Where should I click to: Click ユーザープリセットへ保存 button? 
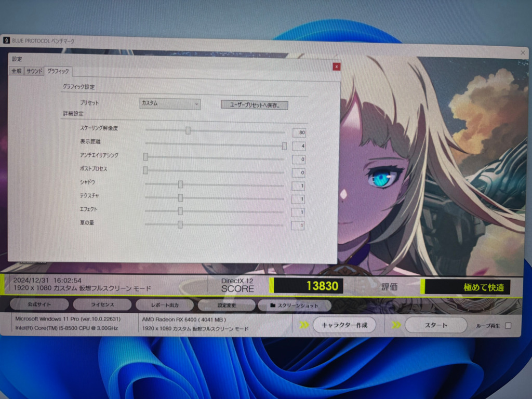pyautogui.click(x=255, y=105)
